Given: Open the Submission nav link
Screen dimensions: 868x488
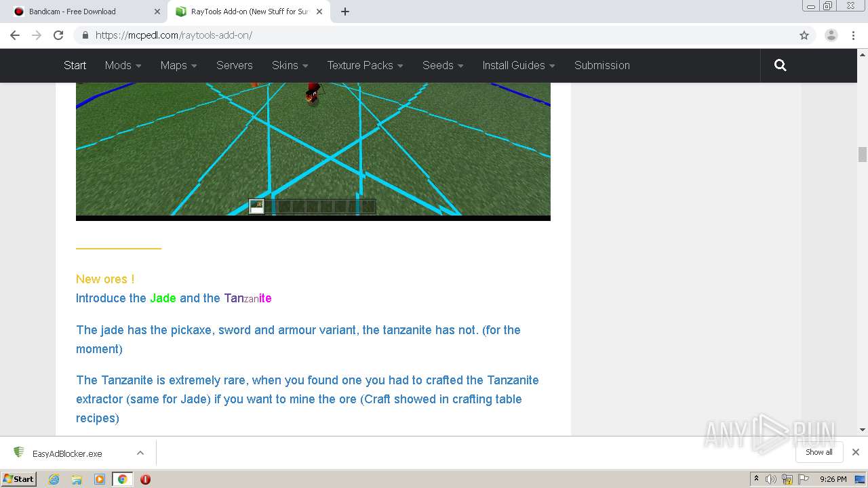Looking at the screenshot, I should pyautogui.click(x=602, y=65).
